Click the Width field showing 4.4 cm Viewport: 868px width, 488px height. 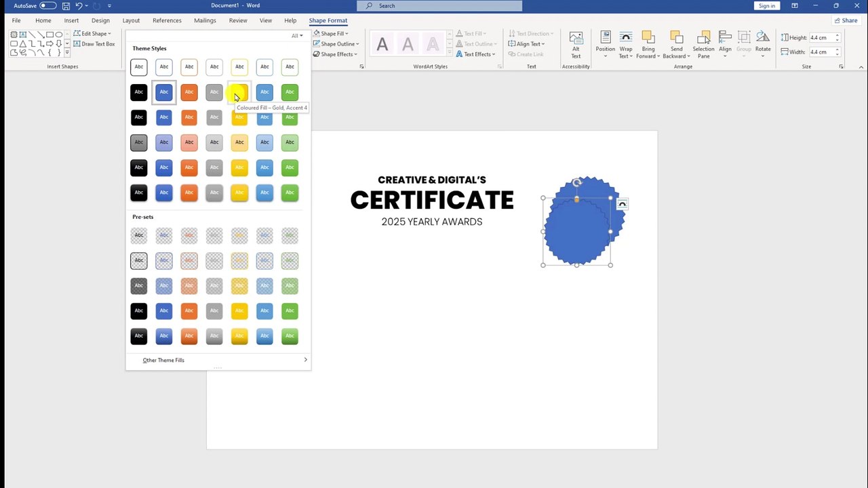coord(821,52)
